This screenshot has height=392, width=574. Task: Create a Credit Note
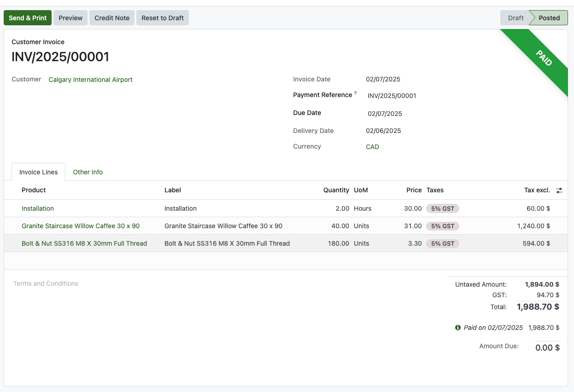pos(112,18)
